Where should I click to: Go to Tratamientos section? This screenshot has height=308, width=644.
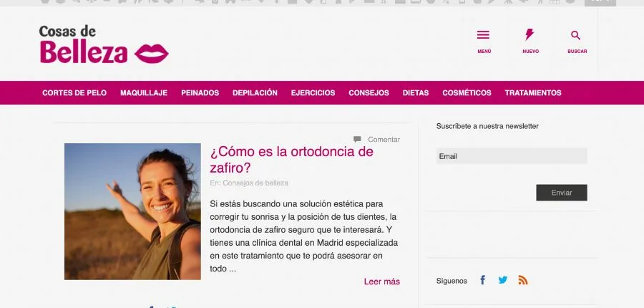click(x=533, y=93)
